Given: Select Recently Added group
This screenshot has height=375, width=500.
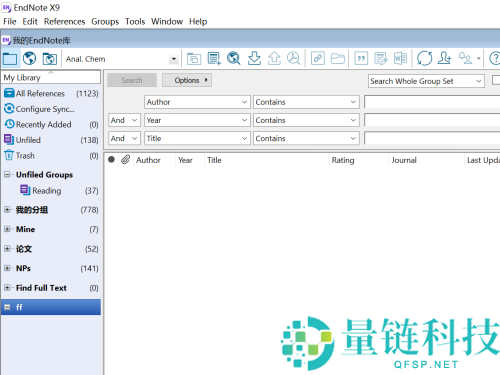Looking at the screenshot, I should (x=51, y=124).
